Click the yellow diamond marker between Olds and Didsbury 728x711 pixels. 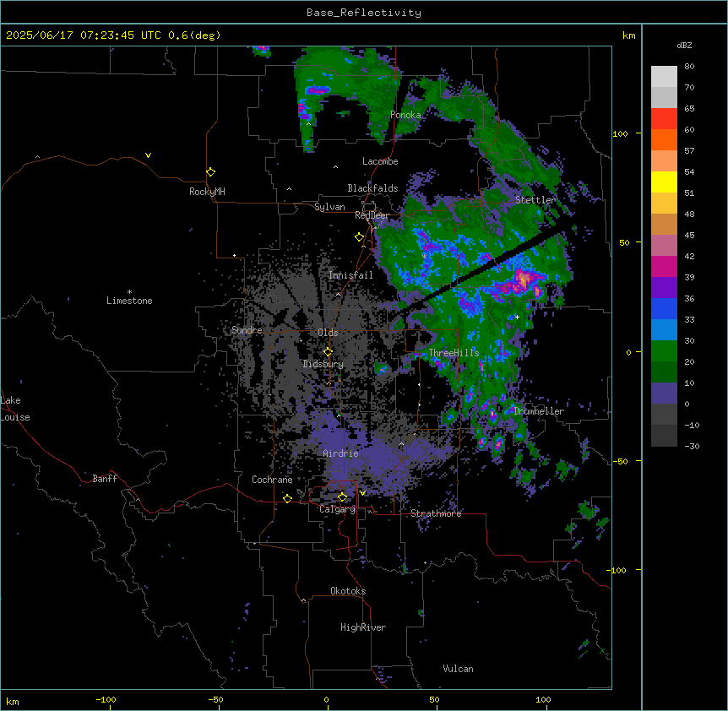click(x=328, y=352)
